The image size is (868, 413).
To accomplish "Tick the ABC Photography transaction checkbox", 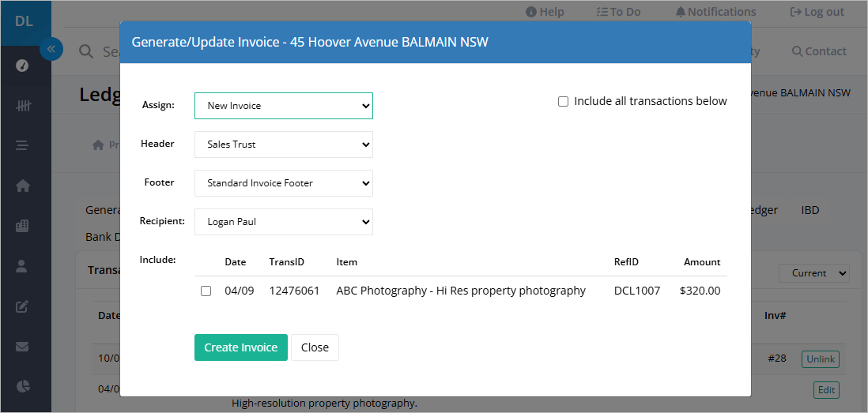I will (206, 291).
